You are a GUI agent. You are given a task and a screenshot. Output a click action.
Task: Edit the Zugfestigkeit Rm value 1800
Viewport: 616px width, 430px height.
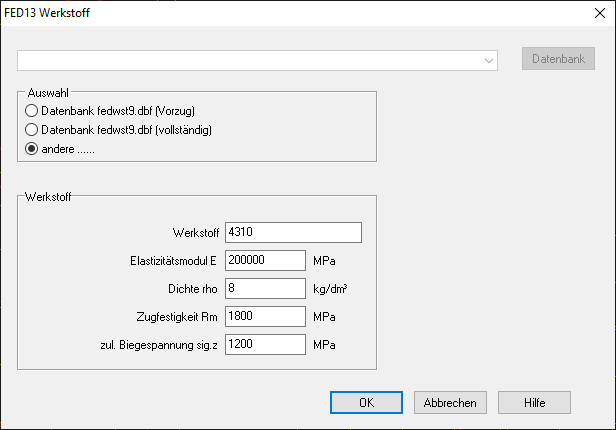coord(265,316)
